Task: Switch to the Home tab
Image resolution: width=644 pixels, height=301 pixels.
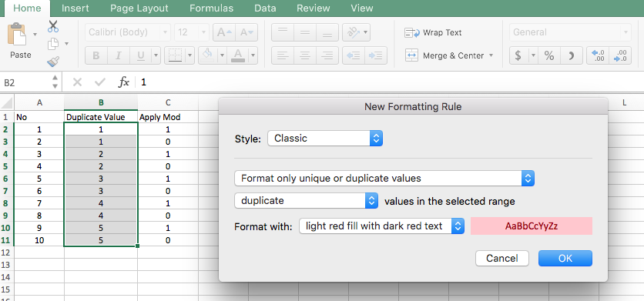Action: (x=28, y=8)
